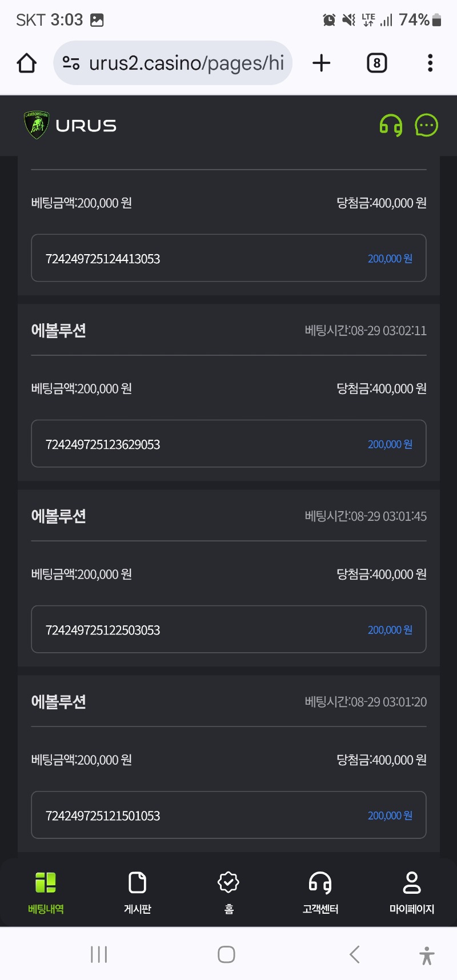Viewport: 457px width, 980px height.
Task: Open a new browser tab
Action: (x=322, y=63)
